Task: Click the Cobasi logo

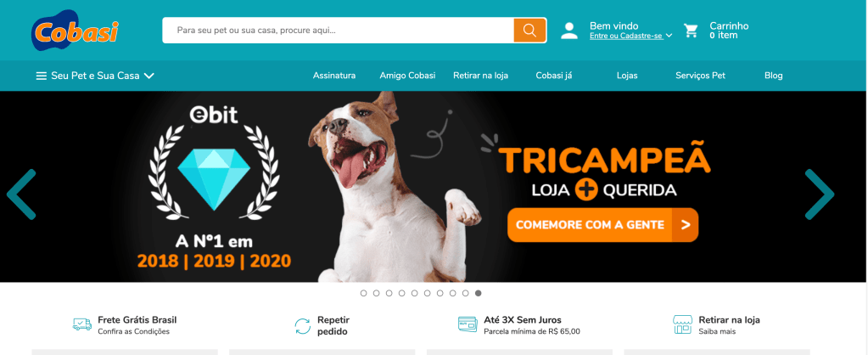Action: pos(75,31)
